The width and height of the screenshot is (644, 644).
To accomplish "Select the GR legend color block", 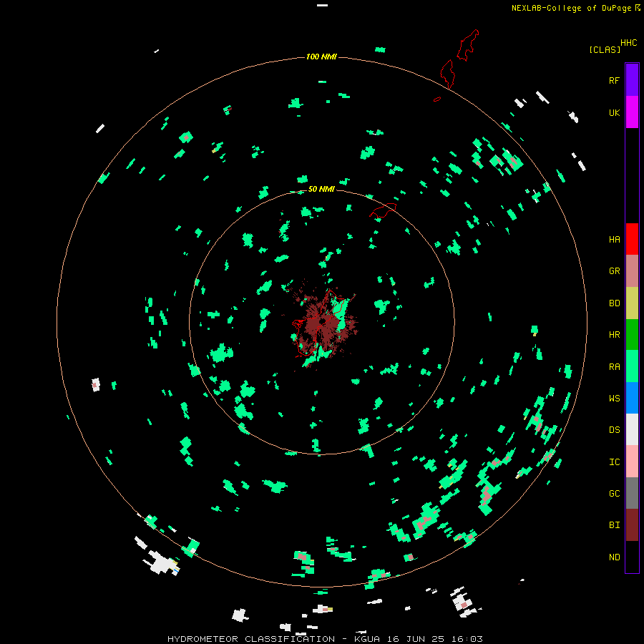I will pyautogui.click(x=632, y=271).
